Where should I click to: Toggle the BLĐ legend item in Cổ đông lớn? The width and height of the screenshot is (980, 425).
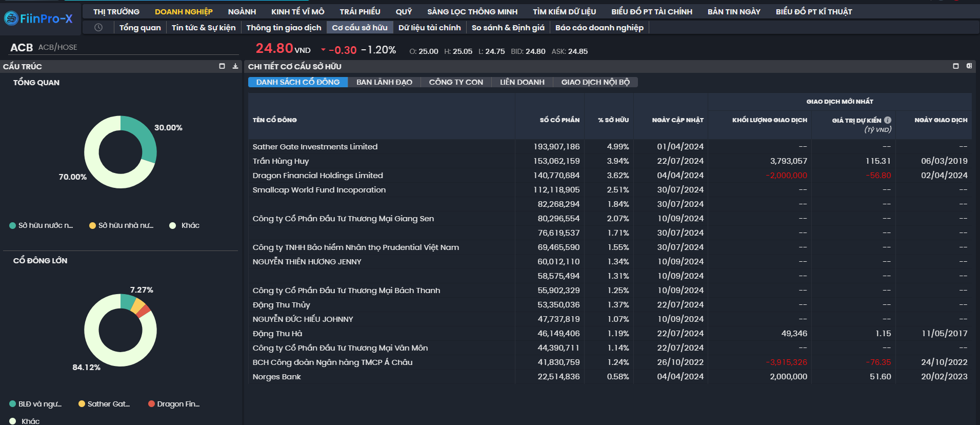tap(35, 404)
